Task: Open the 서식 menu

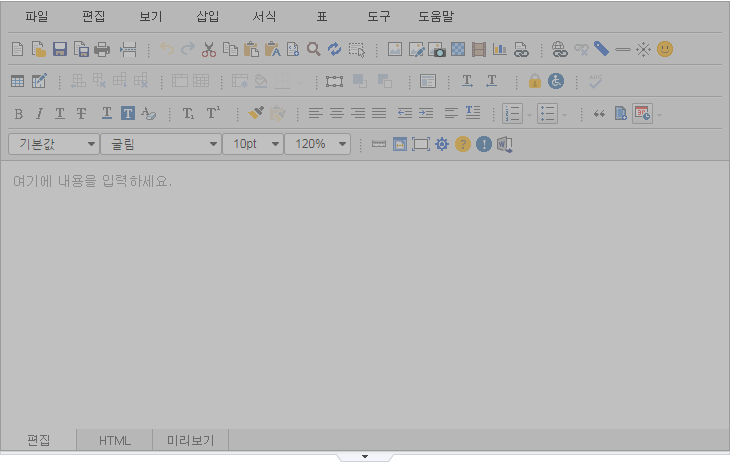Action: click(x=264, y=17)
